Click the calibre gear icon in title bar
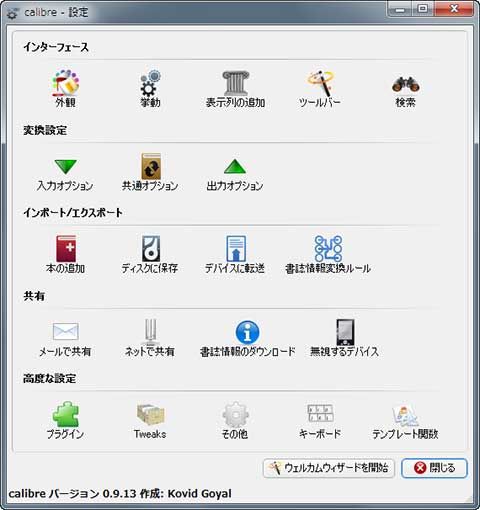 (12, 13)
